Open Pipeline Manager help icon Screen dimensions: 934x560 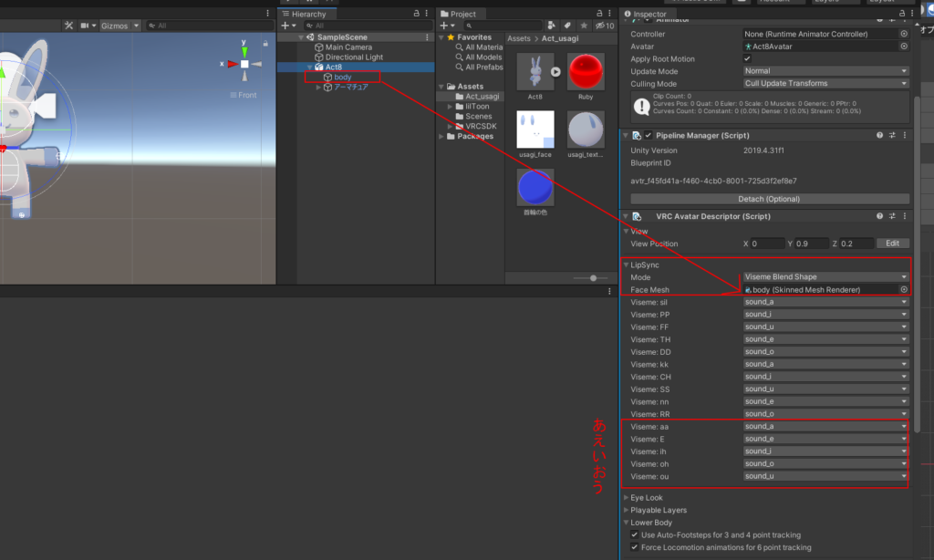pyautogui.click(x=879, y=135)
